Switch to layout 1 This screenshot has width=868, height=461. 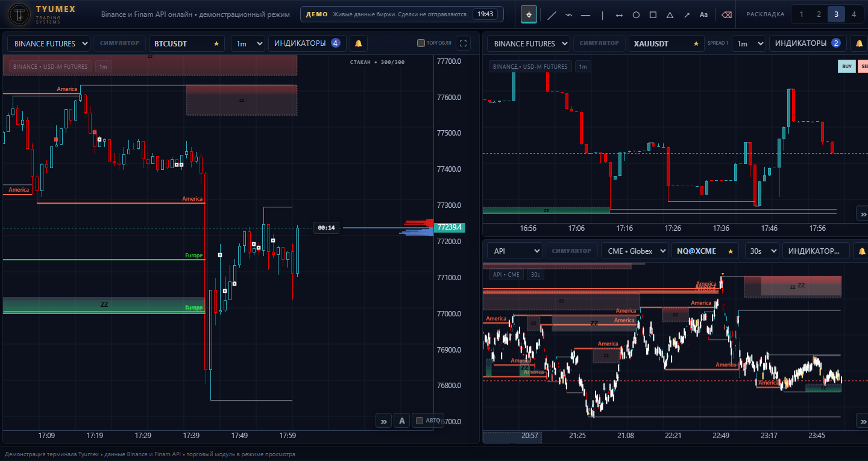[x=801, y=14]
